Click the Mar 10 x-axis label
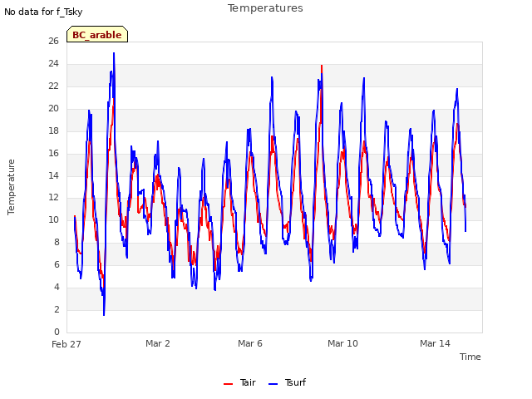 342,343
